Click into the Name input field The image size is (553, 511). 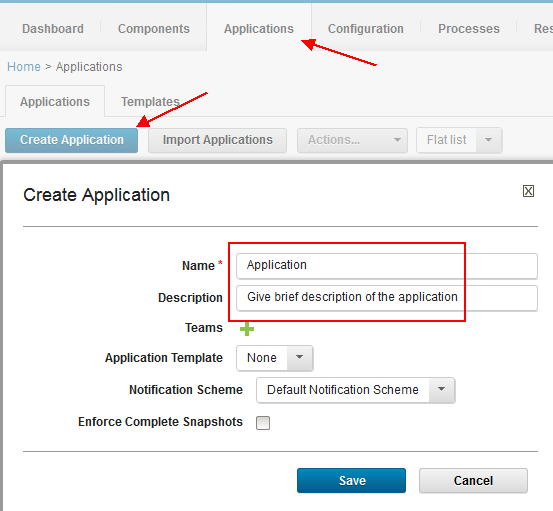click(x=387, y=266)
